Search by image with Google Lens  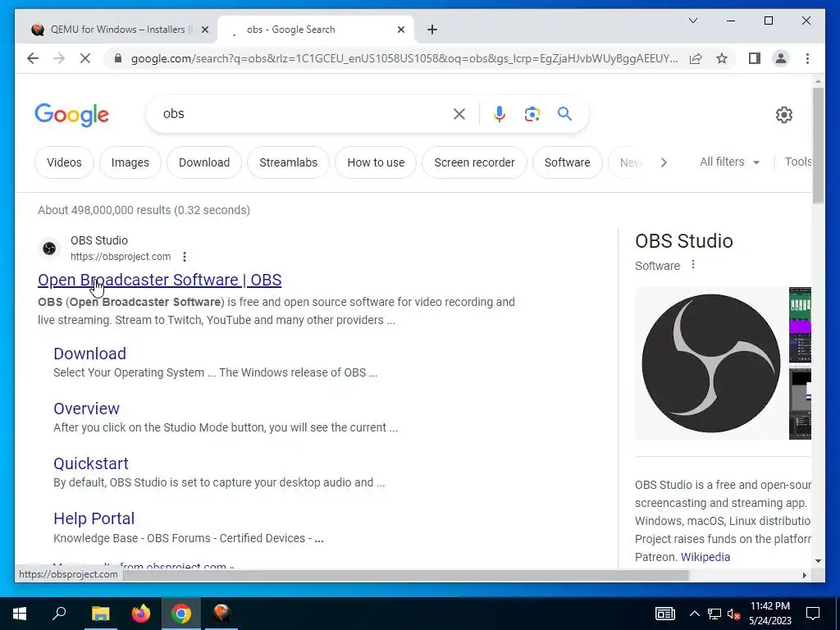(x=532, y=113)
